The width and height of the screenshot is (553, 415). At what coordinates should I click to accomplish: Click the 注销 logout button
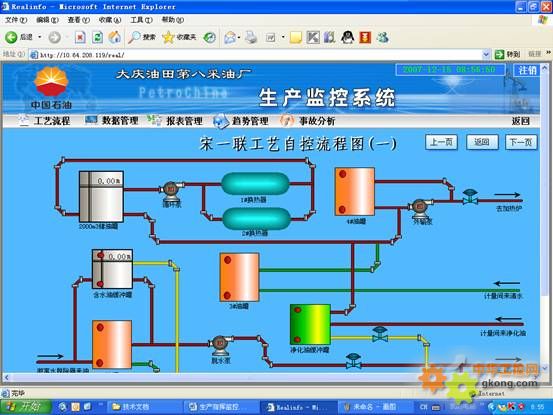527,70
